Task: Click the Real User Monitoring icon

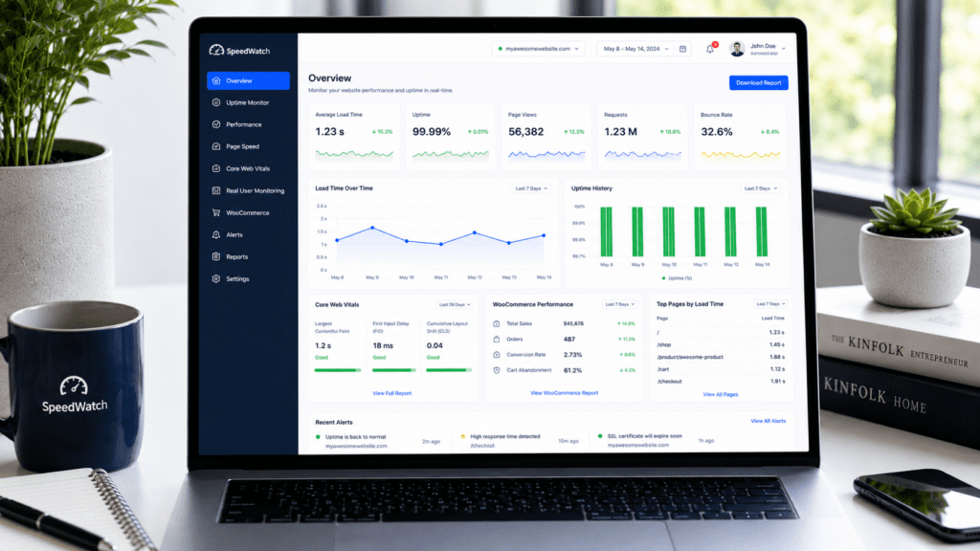Action: 216,190
